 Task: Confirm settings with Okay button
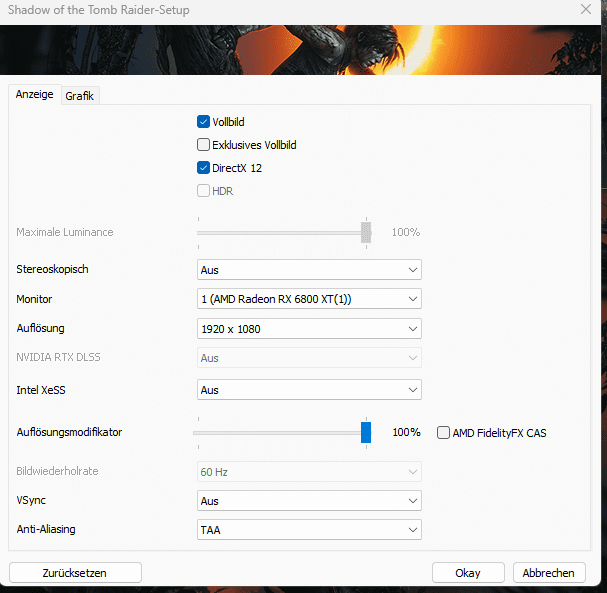coord(468,572)
